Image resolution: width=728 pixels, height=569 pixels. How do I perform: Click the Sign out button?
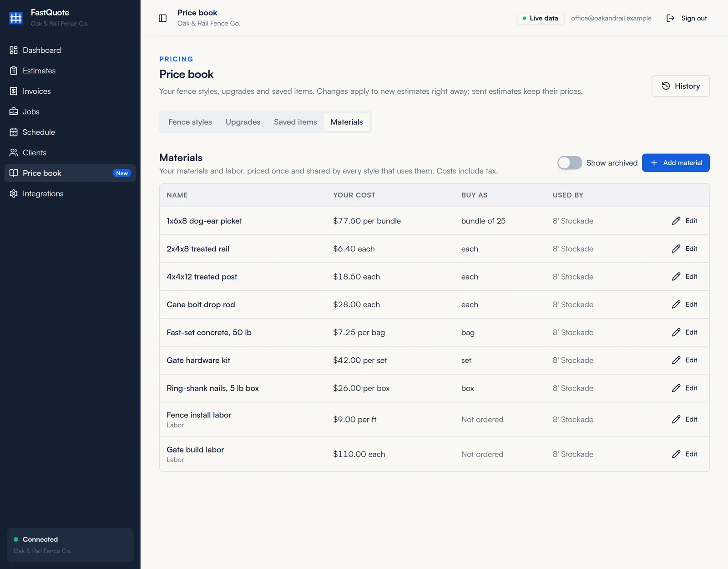687,18
